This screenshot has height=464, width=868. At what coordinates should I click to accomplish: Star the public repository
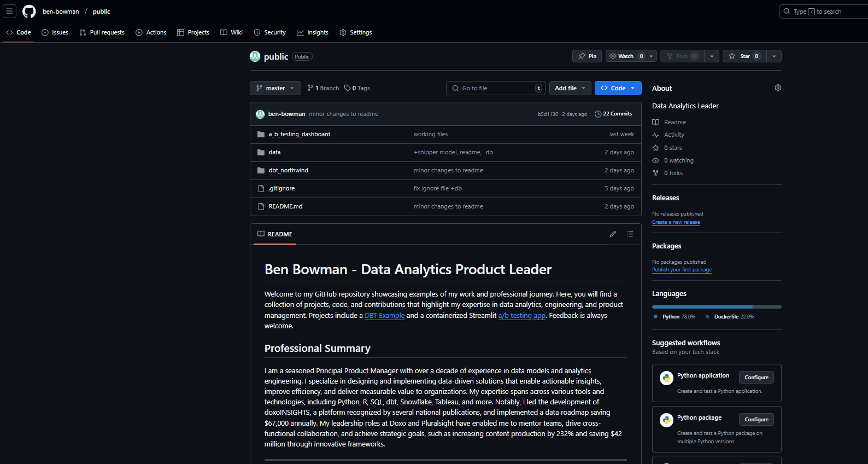pos(744,56)
